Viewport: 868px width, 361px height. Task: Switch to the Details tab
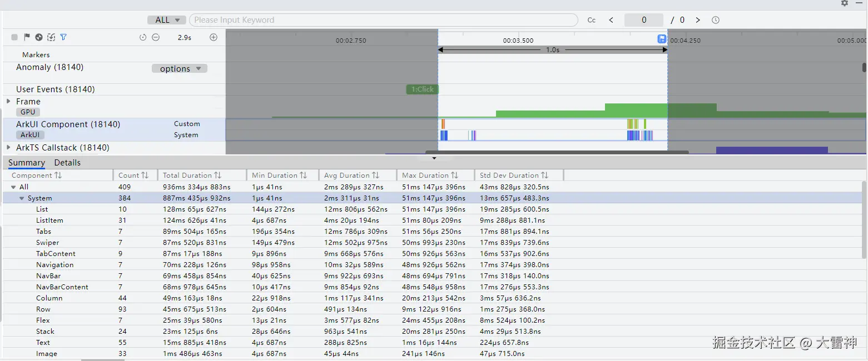pyautogui.click(x=67, y=163)
